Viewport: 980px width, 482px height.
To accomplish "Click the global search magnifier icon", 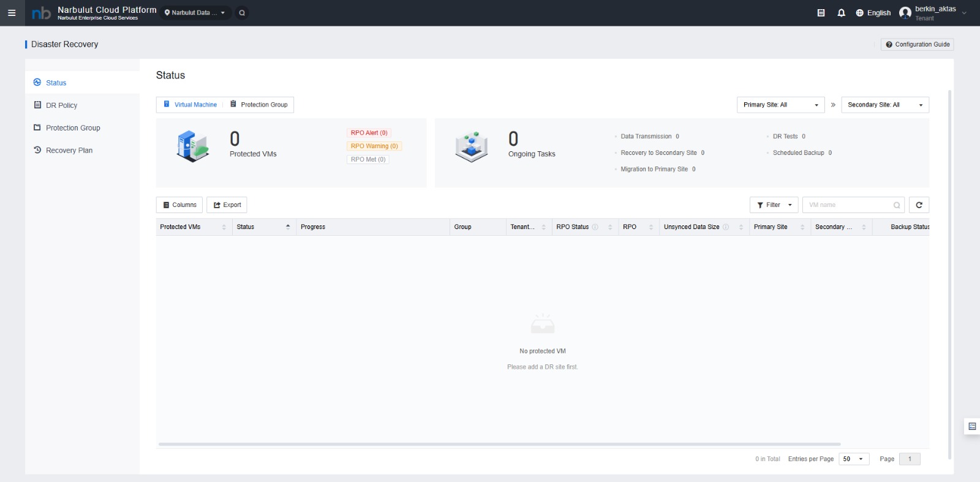I will tap(242, 13).
